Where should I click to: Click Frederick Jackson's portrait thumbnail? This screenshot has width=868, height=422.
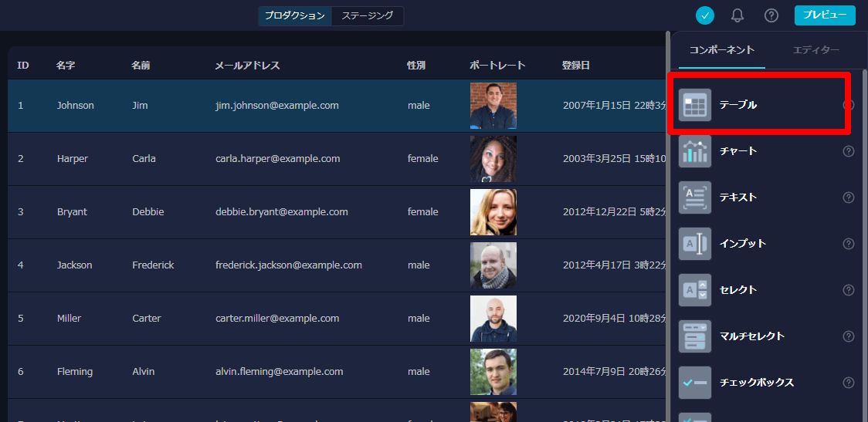pyautogui.click(x=493, y=265)
